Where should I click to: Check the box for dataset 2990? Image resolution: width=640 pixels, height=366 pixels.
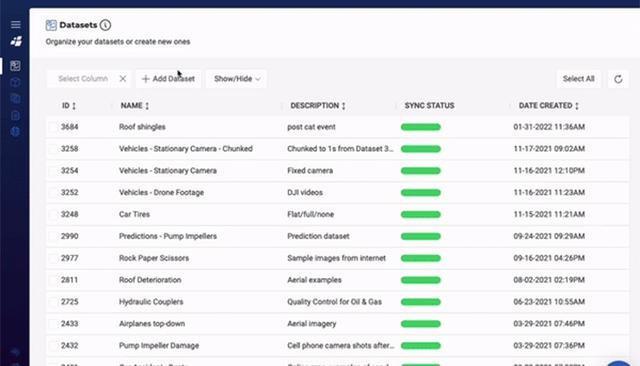point(53,236)
